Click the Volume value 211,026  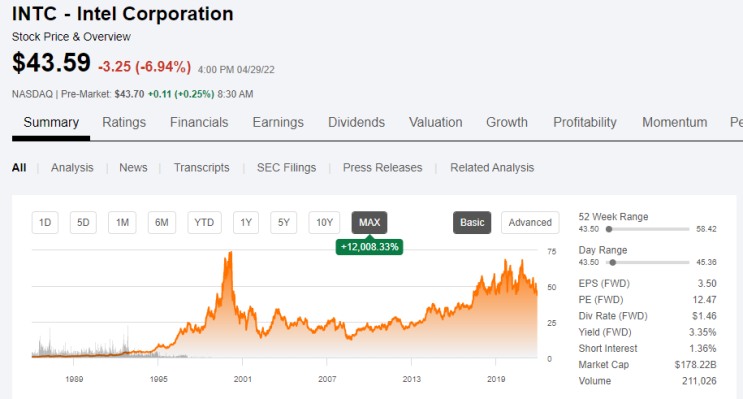point(699,381)
